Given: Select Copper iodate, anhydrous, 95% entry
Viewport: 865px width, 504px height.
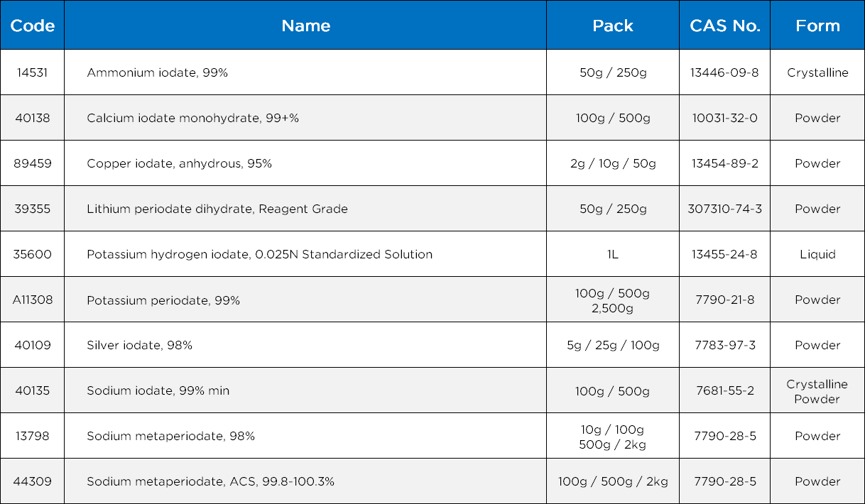Looking at the screenshot, I should click(179, 163).
